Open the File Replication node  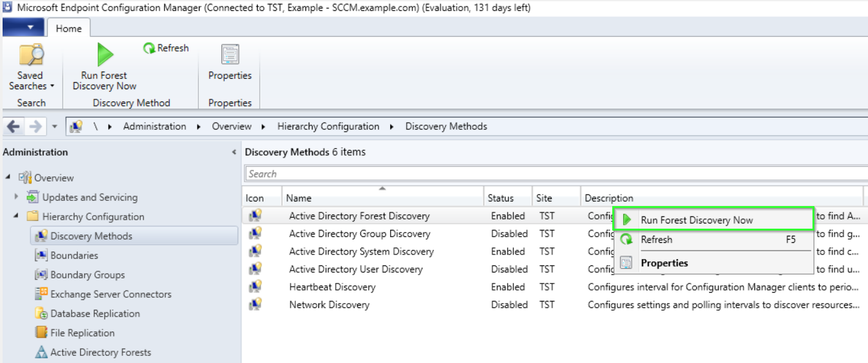(82, 333)
